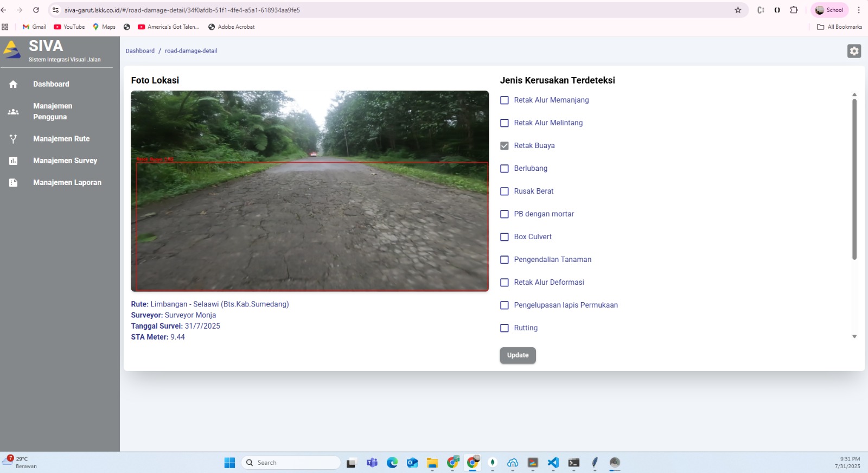Click the chart icon for Manajemen Survey

[x=14, y=161]
